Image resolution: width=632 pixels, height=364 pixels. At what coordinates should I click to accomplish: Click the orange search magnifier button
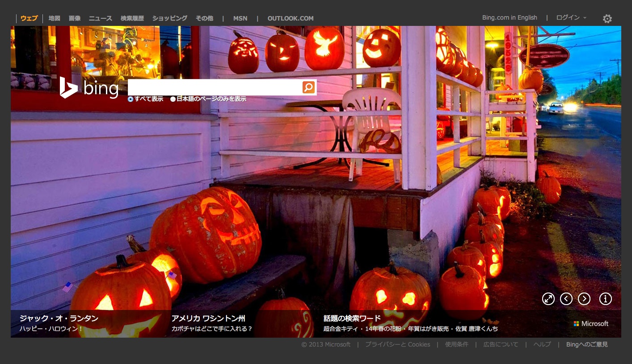pyautogui.click(x=308, y=87)
